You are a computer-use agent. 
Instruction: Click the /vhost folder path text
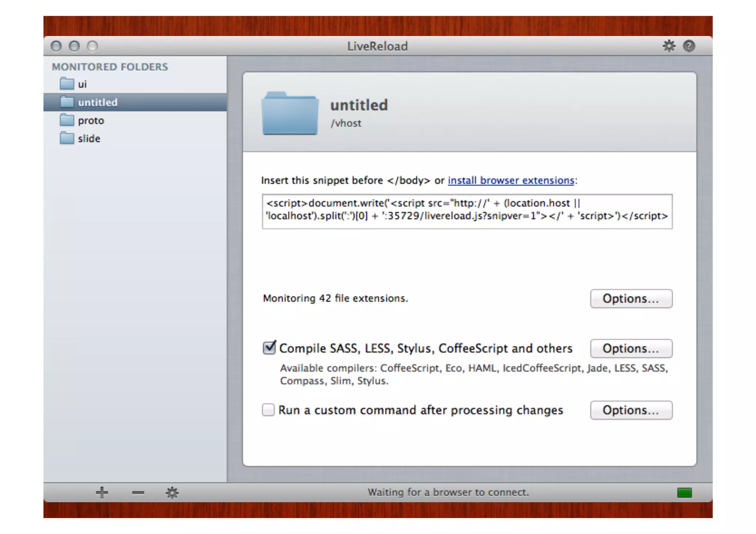tap(346, 123)
